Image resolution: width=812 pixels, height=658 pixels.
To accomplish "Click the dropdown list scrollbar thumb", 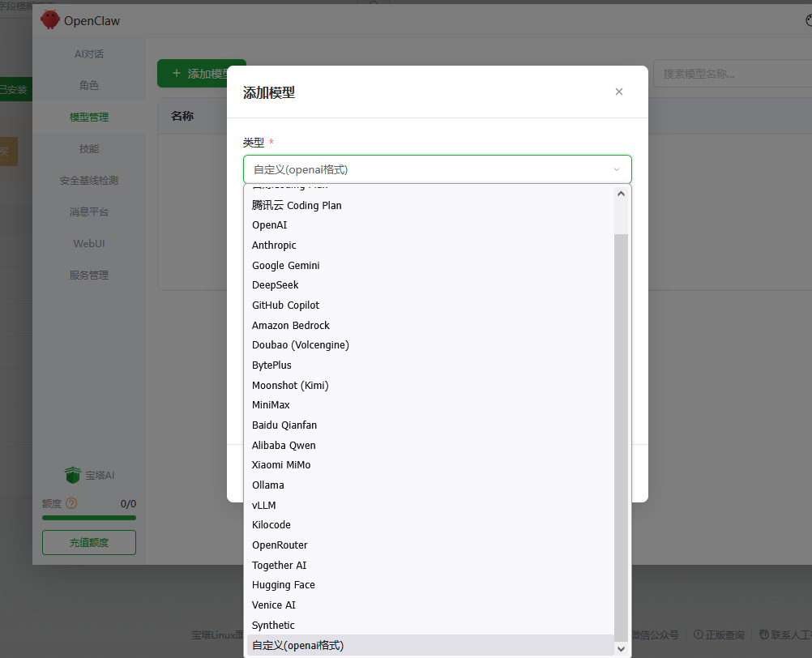I will [x=622, y=438].
